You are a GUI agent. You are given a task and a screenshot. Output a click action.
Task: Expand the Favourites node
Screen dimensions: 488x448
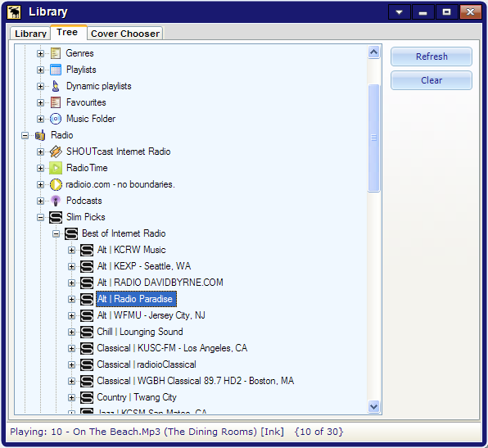(40, 102)
